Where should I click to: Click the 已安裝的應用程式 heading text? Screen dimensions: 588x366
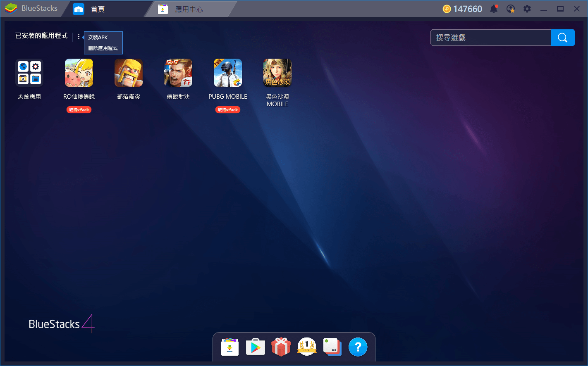41,36
